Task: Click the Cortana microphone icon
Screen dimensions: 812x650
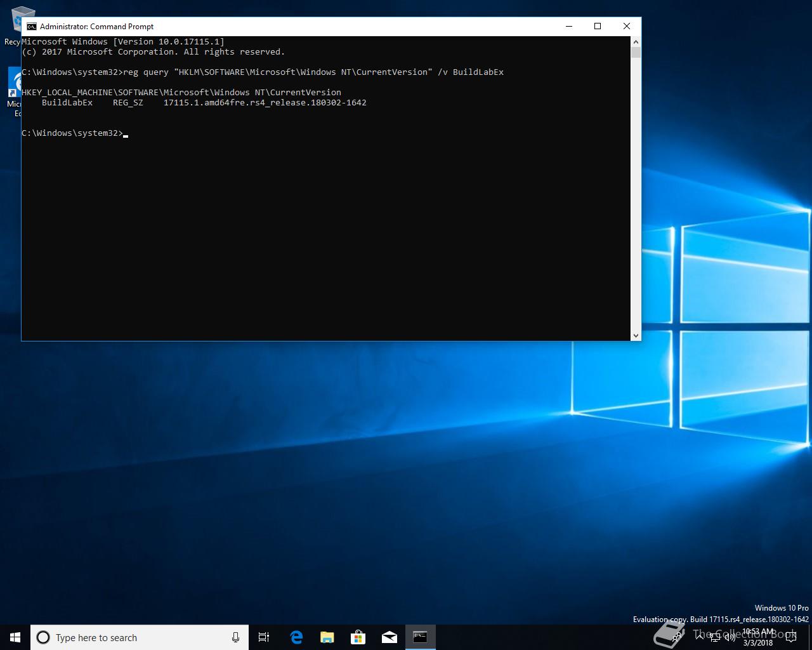Action: 235,637
